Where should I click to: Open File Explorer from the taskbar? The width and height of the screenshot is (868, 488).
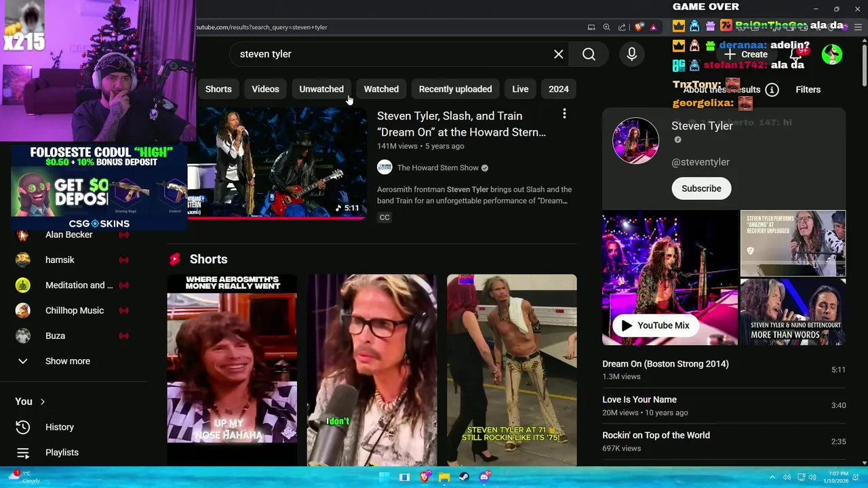[444, 477]
